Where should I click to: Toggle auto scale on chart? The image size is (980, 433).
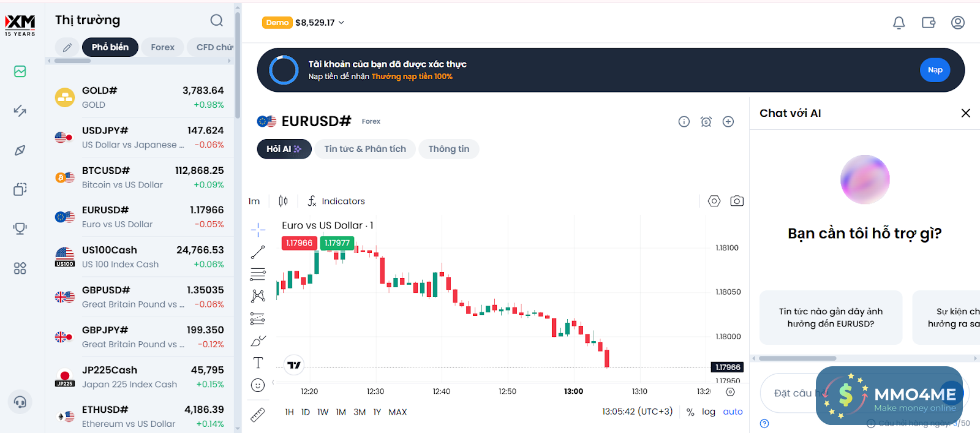[733, 412]
